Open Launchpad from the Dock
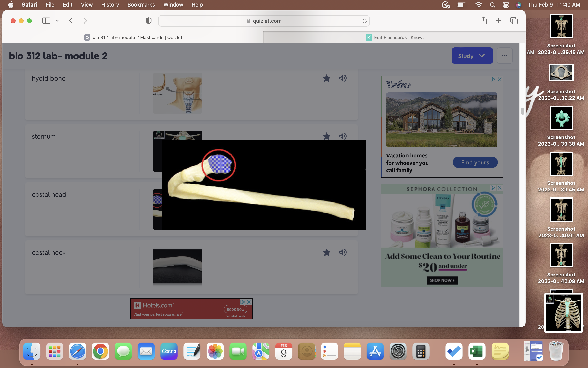This screenshot has height=368, width=588. tap(55, 351)
